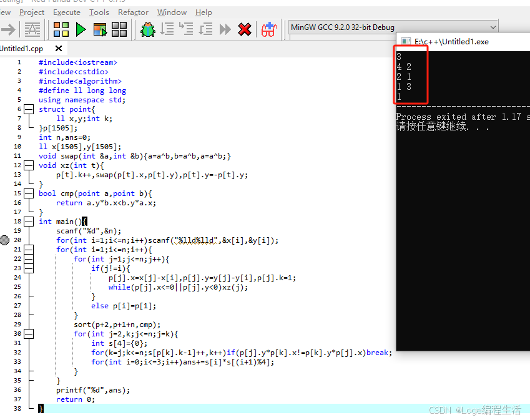This screenshot has width=530, height=420.
Task: Start debugging with the green bug icon
Action: (148, 29)
